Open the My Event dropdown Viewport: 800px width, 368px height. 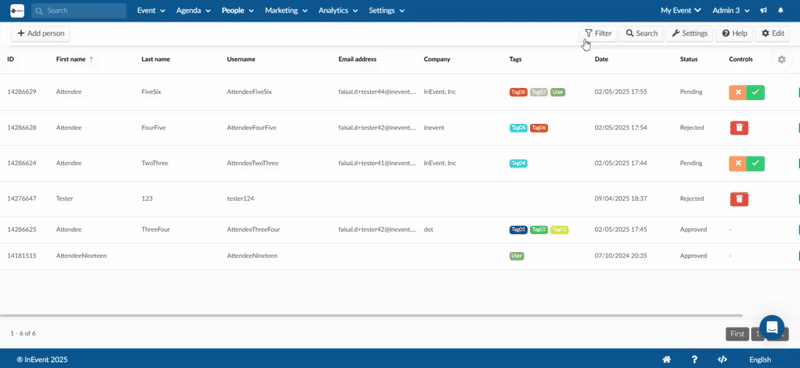coord(681,10)
